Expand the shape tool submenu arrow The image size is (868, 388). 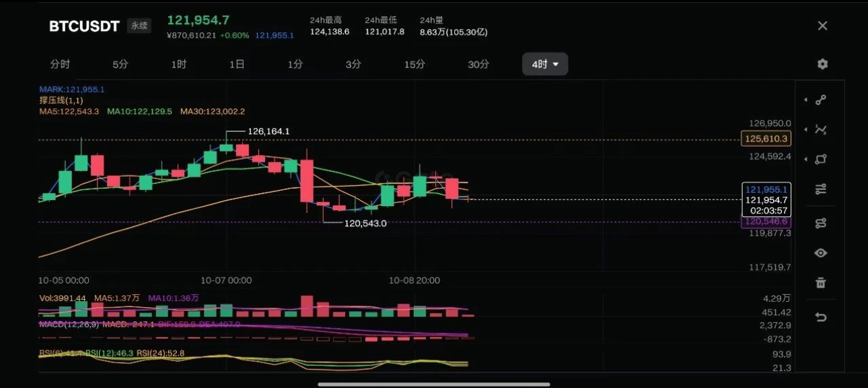(805, 160)
